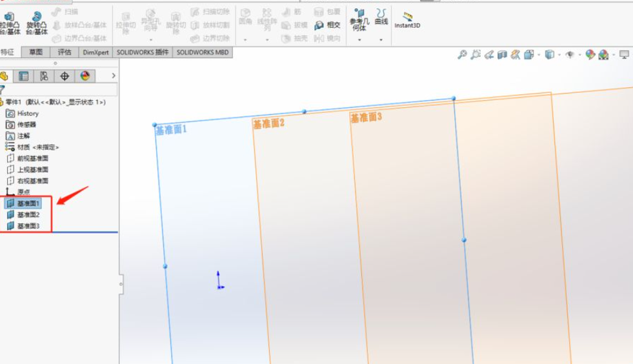Open dropdown under 异型孔向导
This screenshot has height=364, width=633.
pos(150,39)
